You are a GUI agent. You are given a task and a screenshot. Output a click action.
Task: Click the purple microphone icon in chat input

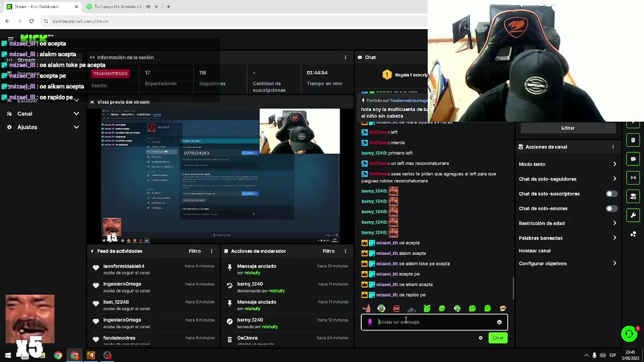coord(370,322)
